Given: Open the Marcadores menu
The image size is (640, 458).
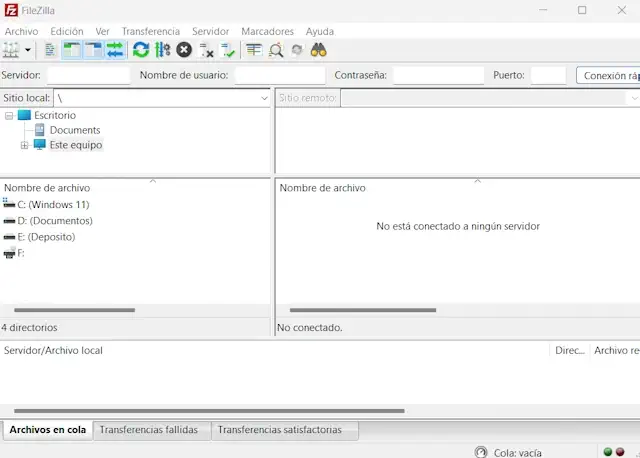Looking at the screenshot, I should click(x=267, y=31).
